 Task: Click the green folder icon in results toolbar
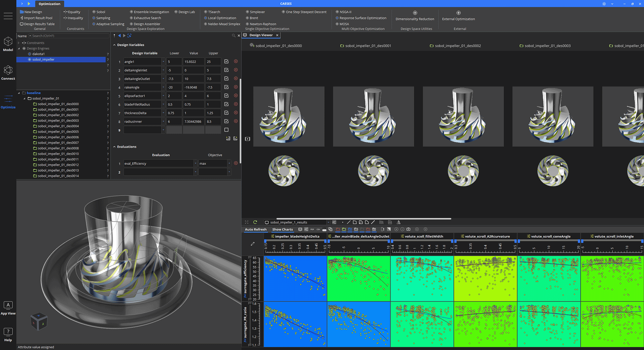click(x=344, y=229)
